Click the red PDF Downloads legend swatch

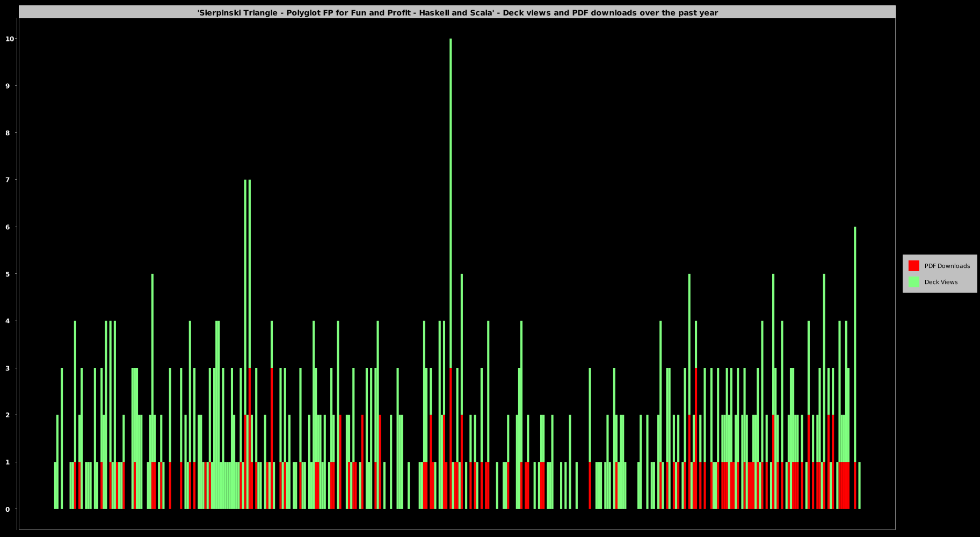click(x=913, y=266)
